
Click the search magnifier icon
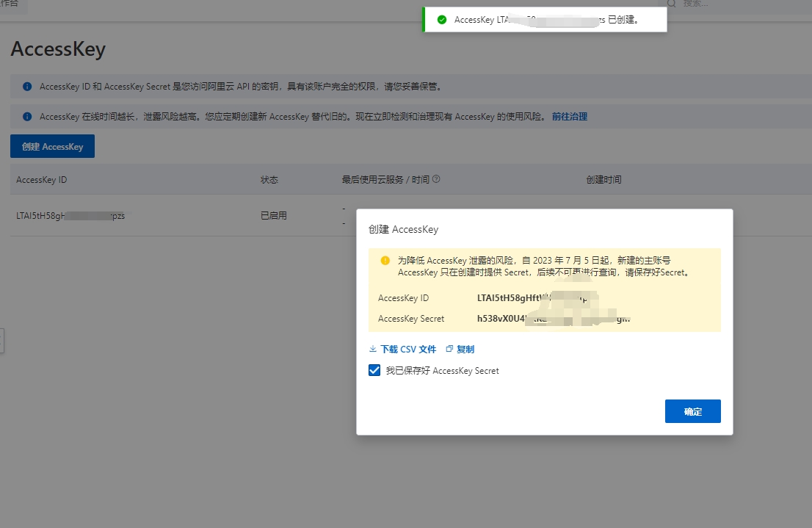pos(671,4)
